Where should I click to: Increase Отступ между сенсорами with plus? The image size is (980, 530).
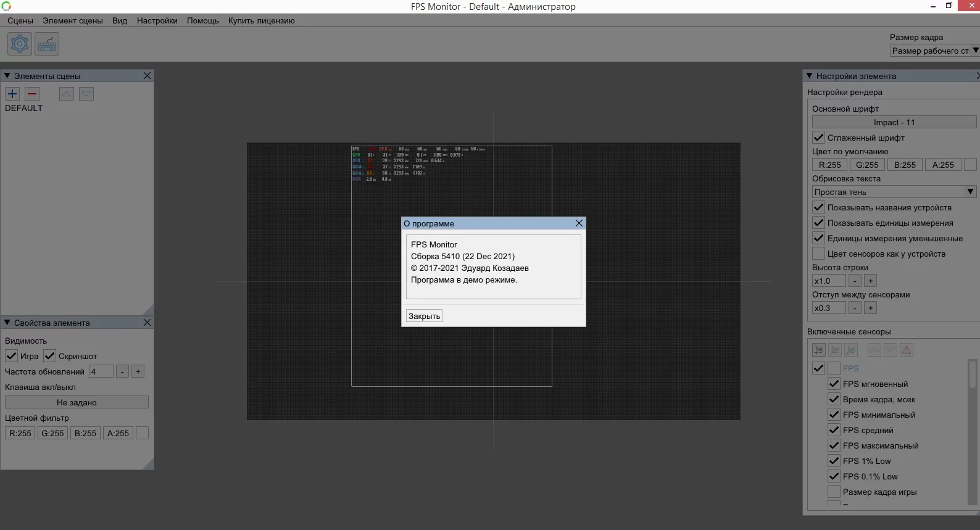click(871, 308)
